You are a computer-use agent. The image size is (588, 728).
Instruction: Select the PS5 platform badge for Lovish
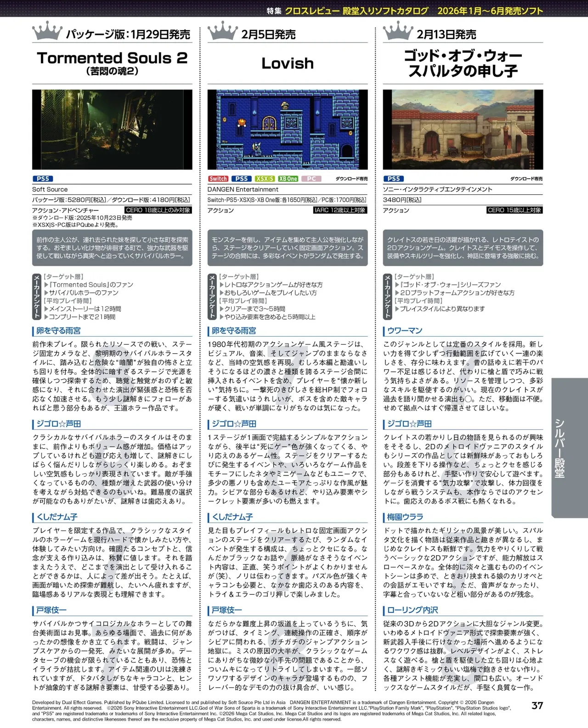pyautogui.click(x=241, y=179)
